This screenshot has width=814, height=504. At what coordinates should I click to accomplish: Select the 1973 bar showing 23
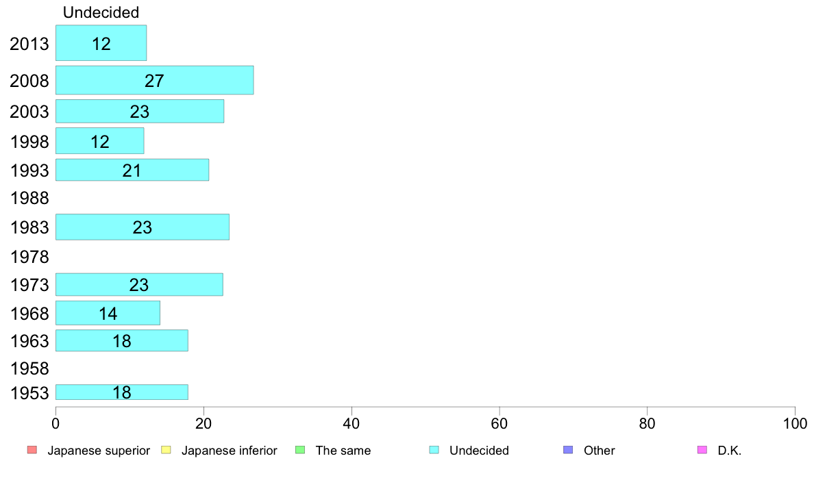coord(139,285)
